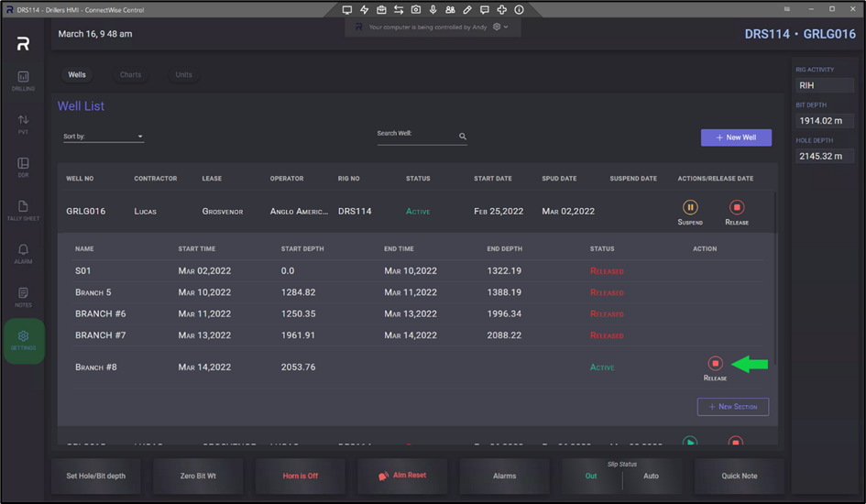Screen dimensions: 866x504
Task: Open the PVT sidebar icon
Action: point(23,124)
